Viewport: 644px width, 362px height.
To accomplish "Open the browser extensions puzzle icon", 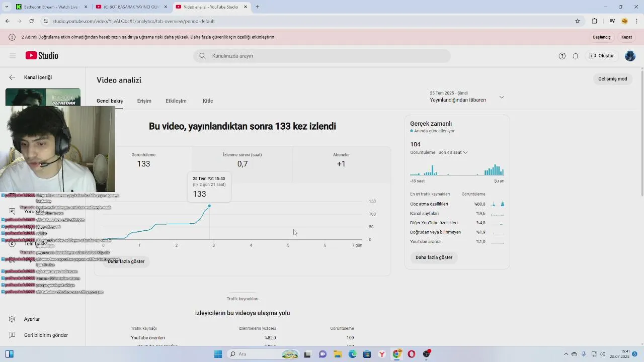I will [x=595, y=21].
